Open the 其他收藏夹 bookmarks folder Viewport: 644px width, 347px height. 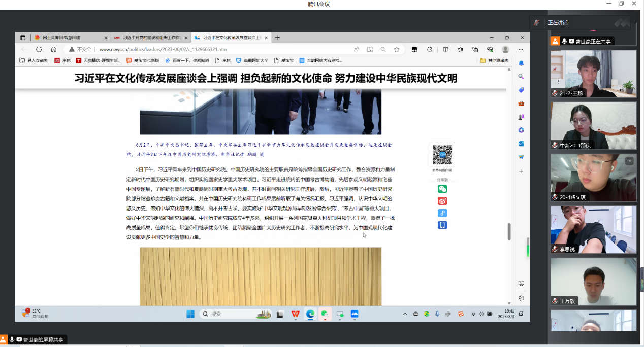494,60
